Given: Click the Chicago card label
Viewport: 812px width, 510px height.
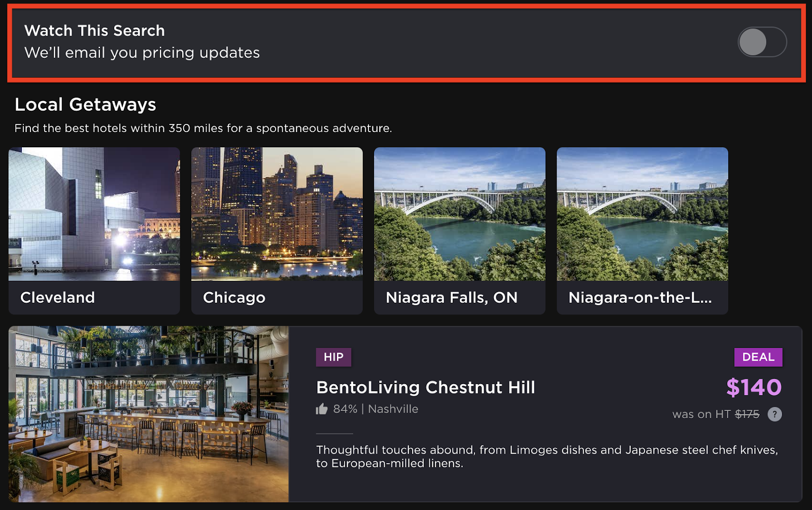Looking at the screenshot, I should (x=234, y=298).
